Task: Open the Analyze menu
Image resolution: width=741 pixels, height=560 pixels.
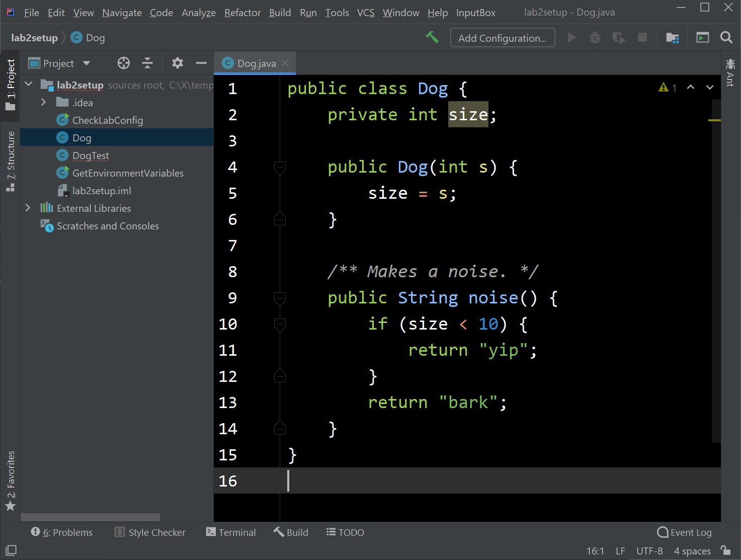Action: tap(199, 13)
